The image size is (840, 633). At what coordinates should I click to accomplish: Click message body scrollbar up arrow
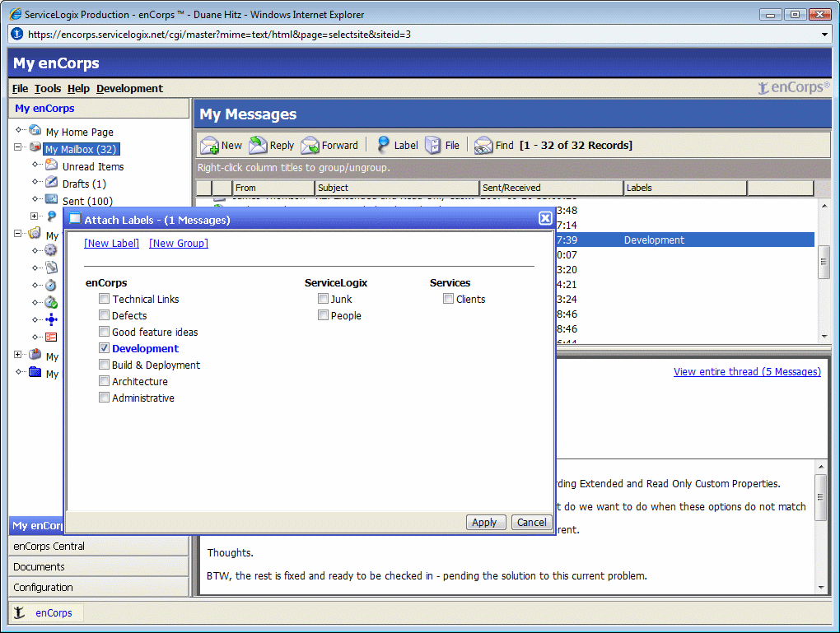(x=821, y=467)
